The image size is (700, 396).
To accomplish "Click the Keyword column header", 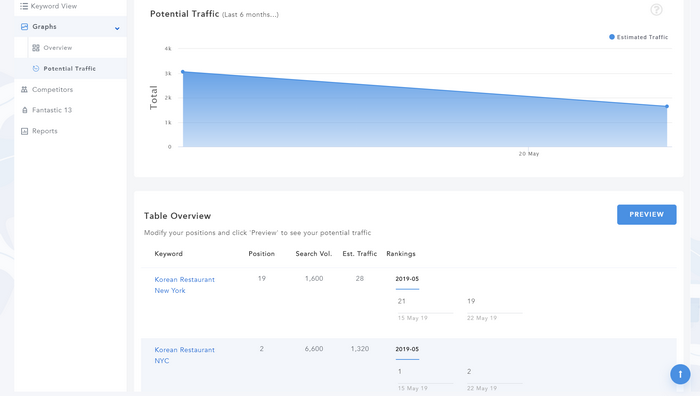I will click(168, 254).
